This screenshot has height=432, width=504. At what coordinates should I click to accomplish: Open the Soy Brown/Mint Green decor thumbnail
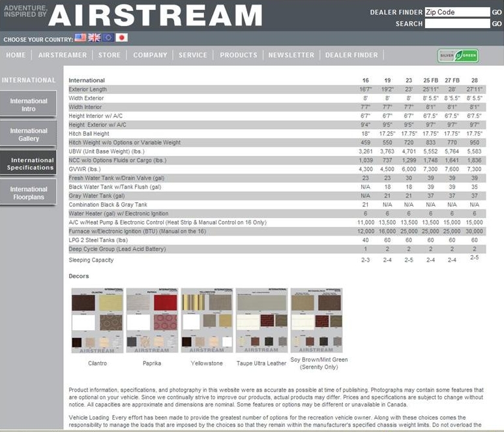(316, 320)
